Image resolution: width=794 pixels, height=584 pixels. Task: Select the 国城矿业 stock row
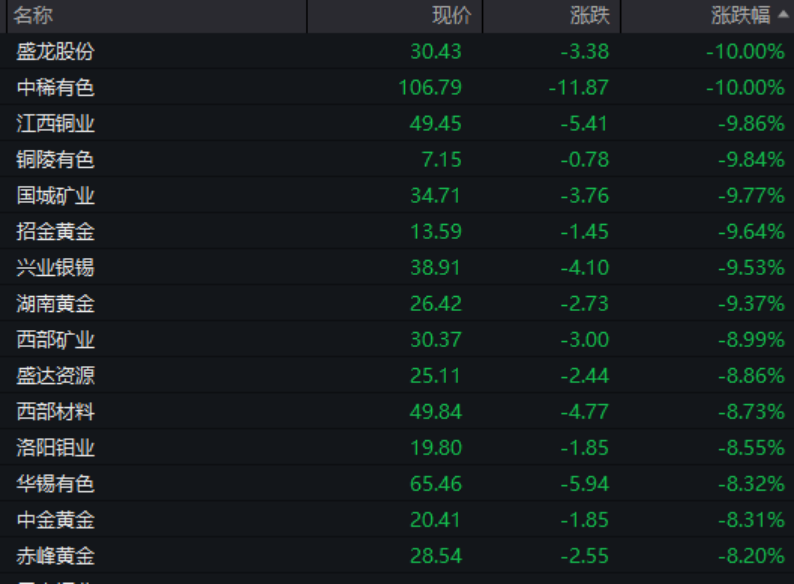click(397, 196)
